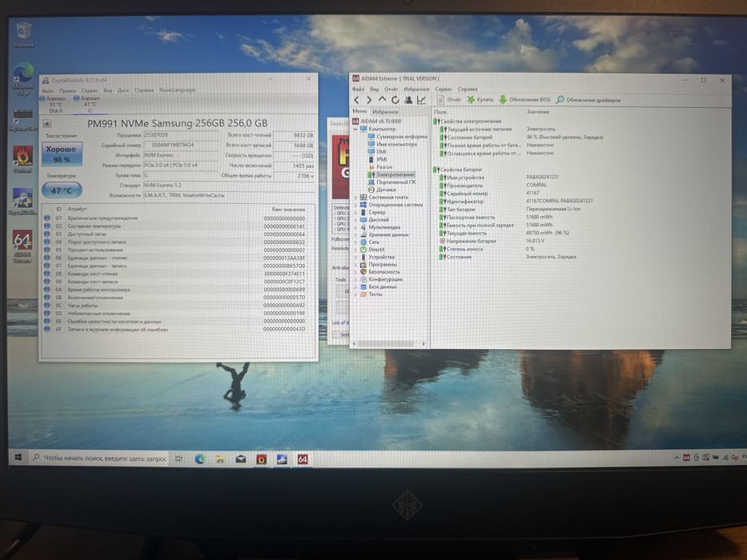Open CrystalDiskInfo Язык(Language) menu
Screen dimensions: 747x560
(x=177, y=90)
